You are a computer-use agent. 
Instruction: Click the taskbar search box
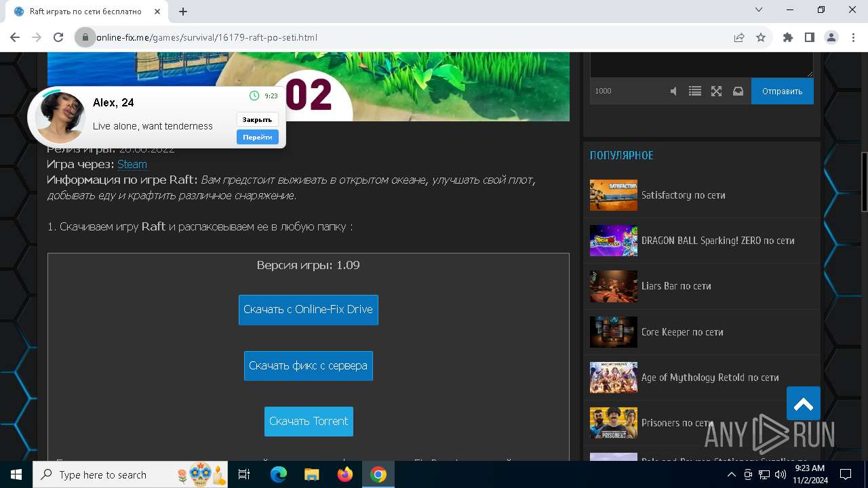131,474
